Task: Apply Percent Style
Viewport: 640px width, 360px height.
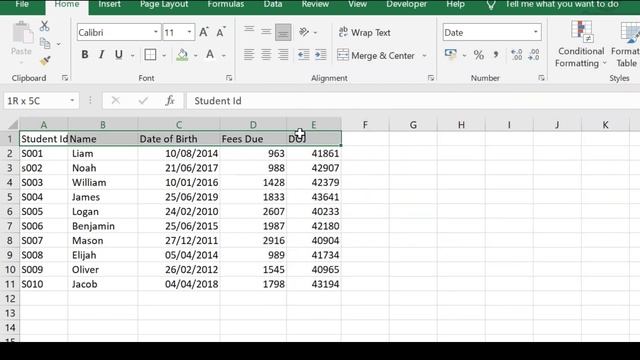Action: 479,55
